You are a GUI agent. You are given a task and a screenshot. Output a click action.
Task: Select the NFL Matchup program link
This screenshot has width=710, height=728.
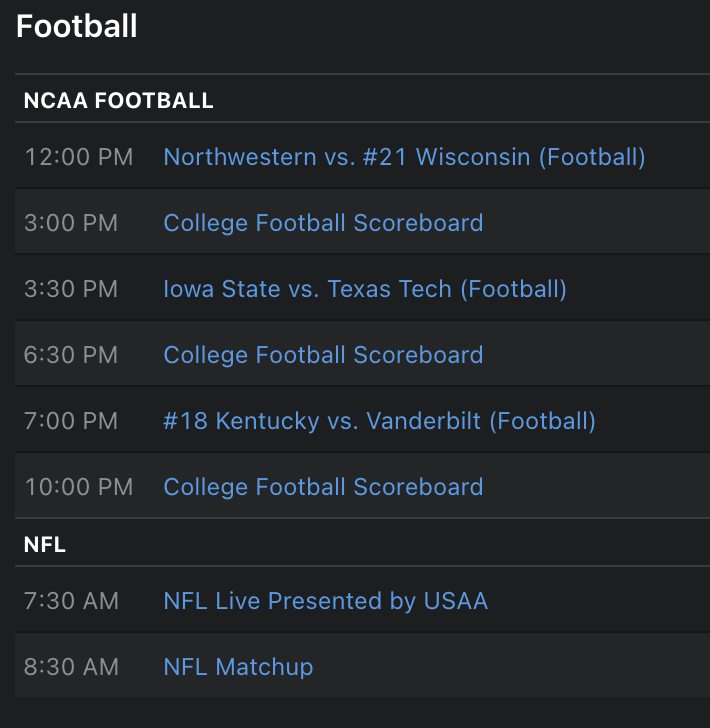click(x=238, y=667)
